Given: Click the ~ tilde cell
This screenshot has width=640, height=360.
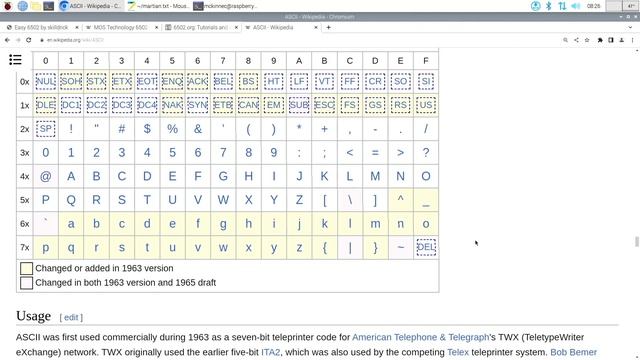Looking at the screenshot, I should [x=400, y=247].
